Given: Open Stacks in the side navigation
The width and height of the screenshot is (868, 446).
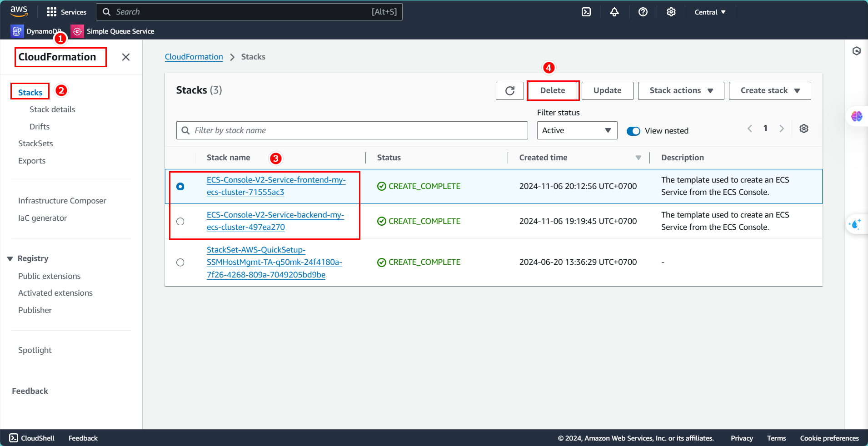Looking at the screenshot, I should (30, 92).
